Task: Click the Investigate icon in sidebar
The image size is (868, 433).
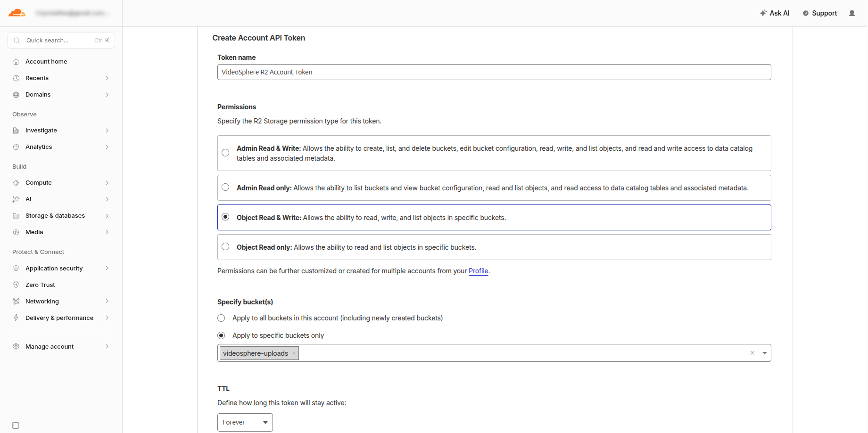Action: (x=16, y=131)
